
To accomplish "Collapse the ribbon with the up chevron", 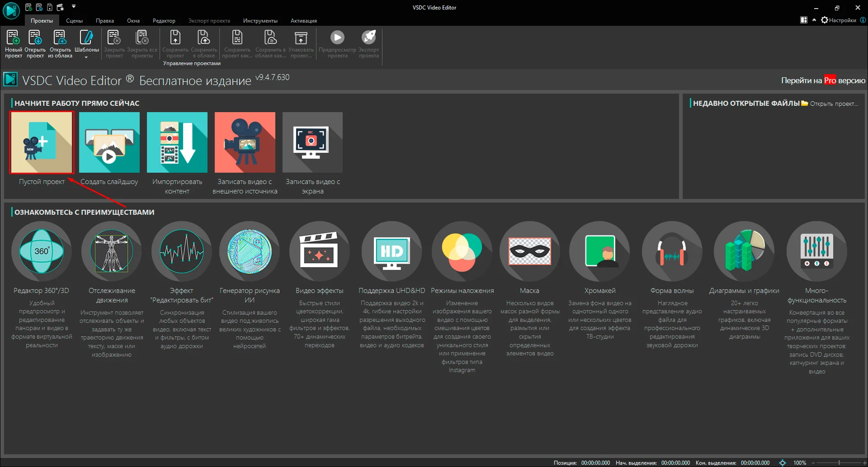I will click(x=814, y=20).
